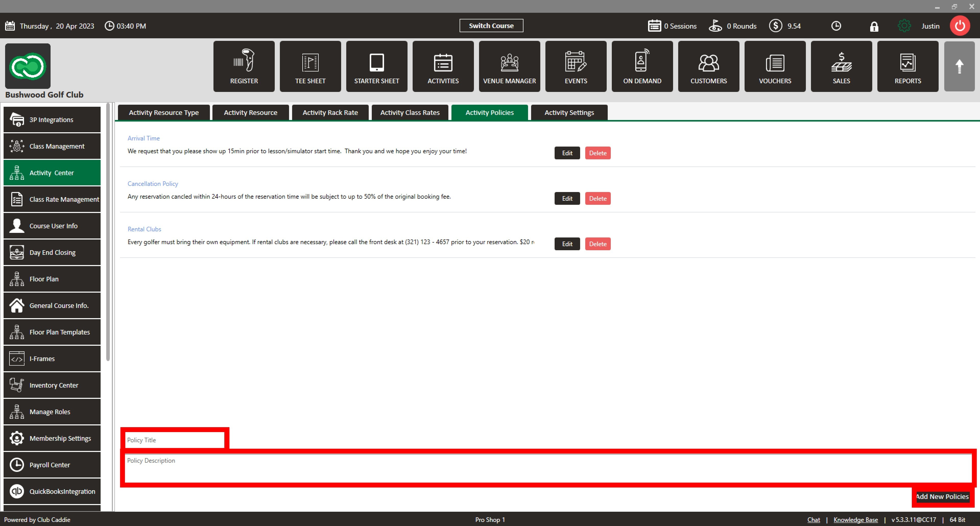Open the Activities module
The image size is (980, 526).
443,66
